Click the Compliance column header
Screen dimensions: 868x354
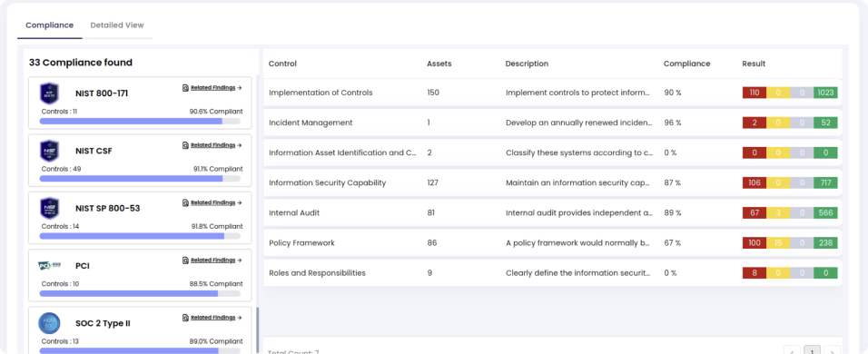[686, 64]
